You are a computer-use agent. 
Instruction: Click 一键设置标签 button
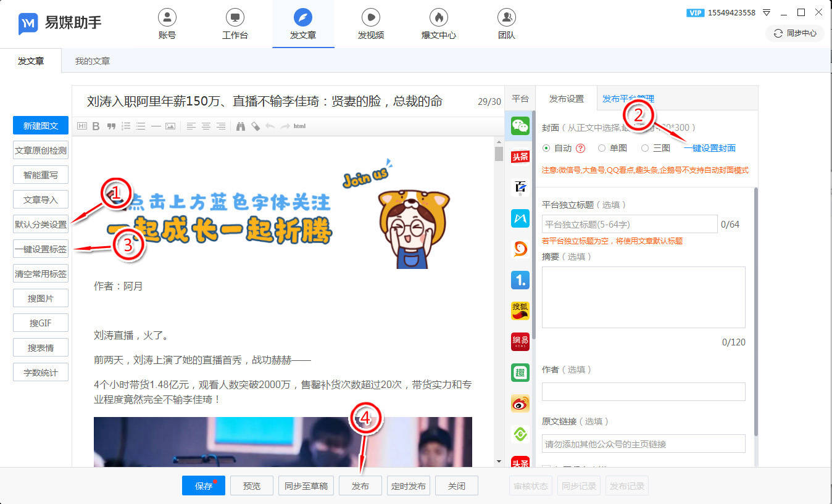(x=41, y=249)
